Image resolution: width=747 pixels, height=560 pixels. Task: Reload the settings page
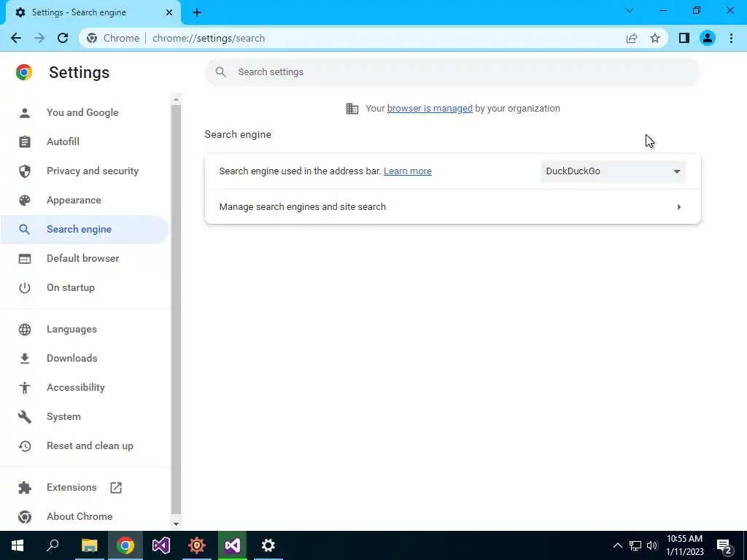click(63, 38)
